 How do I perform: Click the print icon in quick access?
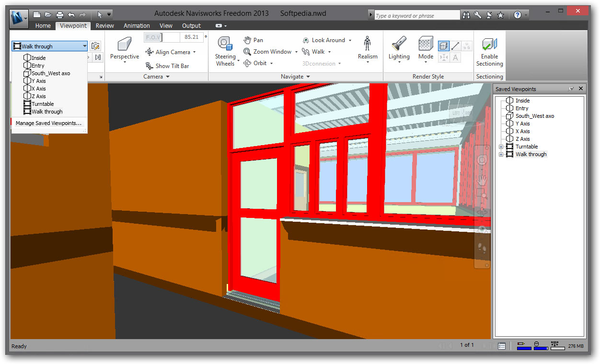point(59,15)
